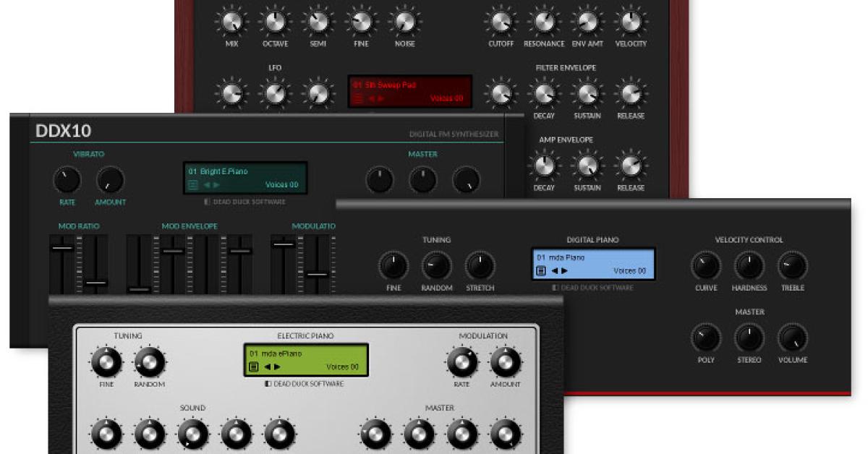Click the OCTAVE knob
The height and width of the screenshot is (454, 868).
click(274, 22)
